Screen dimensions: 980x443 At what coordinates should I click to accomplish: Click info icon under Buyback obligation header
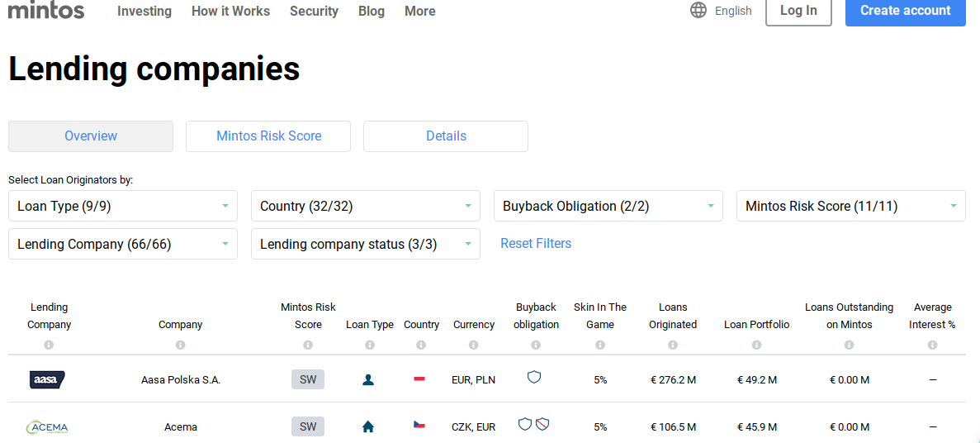coord(536,345)
